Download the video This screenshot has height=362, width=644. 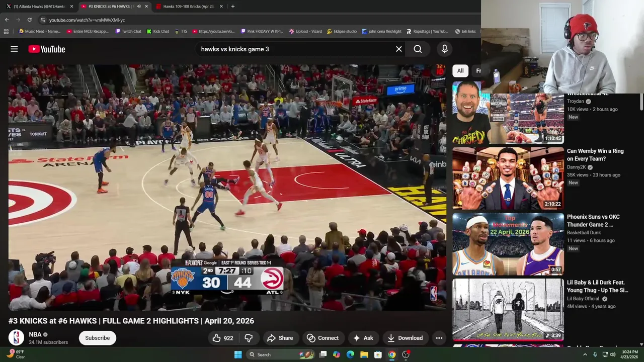(x=405, y=338)
